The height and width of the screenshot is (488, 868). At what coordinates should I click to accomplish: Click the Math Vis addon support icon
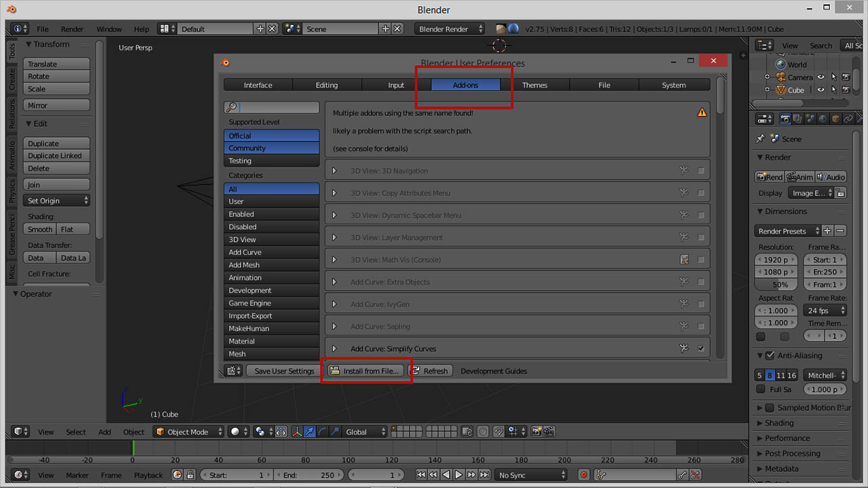(x=684, y=260)
